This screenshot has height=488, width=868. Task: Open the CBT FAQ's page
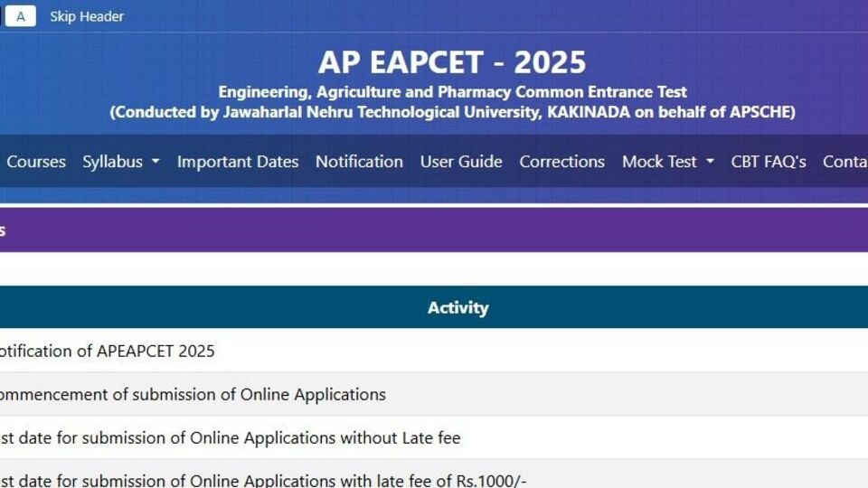[769, 162]
